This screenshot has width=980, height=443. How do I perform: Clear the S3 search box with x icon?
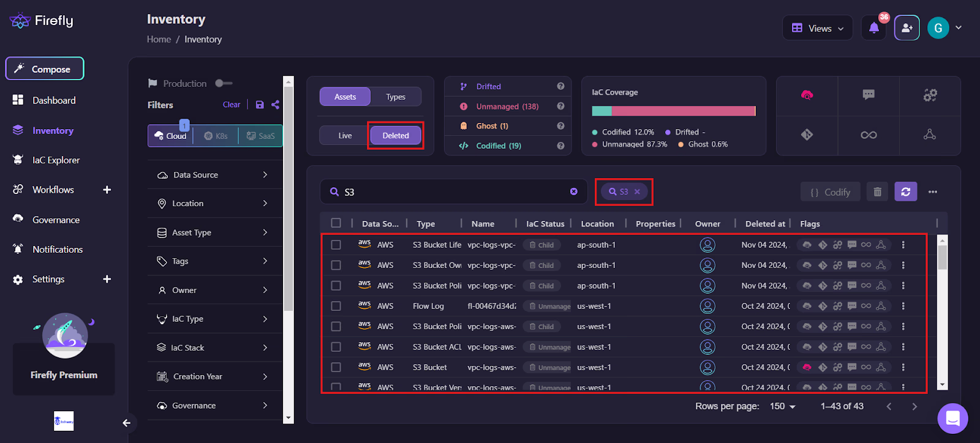574,192
